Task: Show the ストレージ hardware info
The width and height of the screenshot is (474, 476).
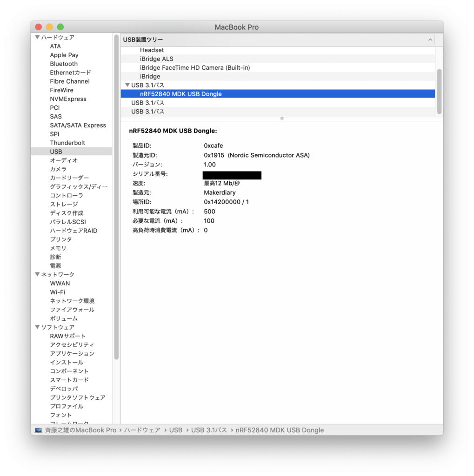Action: coord(64,204)
